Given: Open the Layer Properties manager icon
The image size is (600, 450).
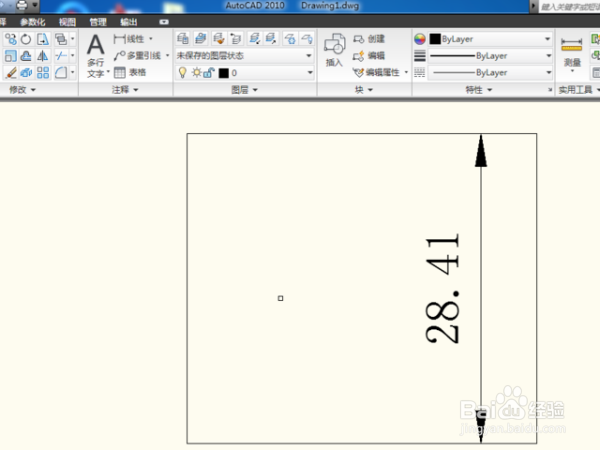Looking at the screenshot, I should coord(183,39).
